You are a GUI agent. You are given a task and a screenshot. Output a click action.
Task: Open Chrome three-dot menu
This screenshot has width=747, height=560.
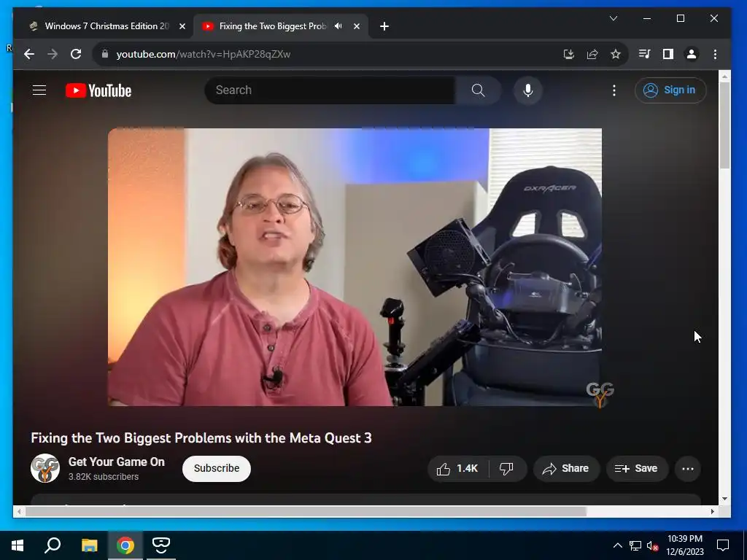(715, 54)
